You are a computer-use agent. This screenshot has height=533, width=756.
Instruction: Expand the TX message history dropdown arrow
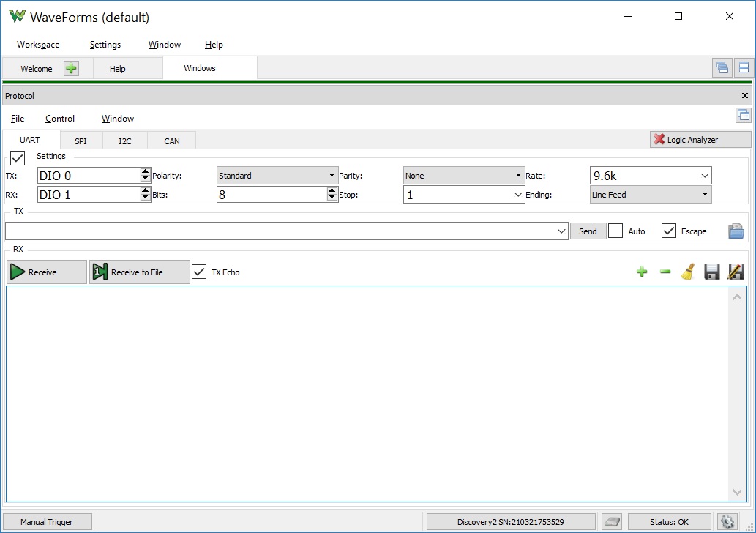[x=561, y=231]
